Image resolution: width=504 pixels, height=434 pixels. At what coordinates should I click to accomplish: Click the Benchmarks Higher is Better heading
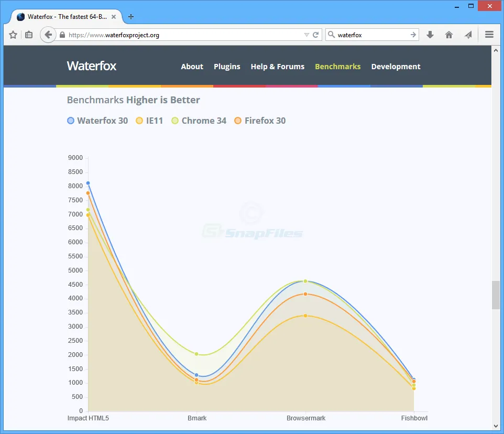pyautogui.click(x=134, y=100)
